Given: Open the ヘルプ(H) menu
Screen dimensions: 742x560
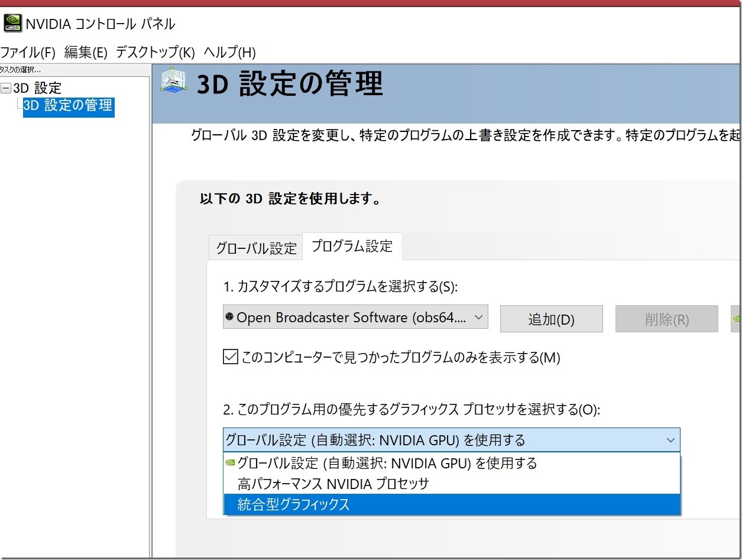Looking at the screenshot, I should [229, 52].
